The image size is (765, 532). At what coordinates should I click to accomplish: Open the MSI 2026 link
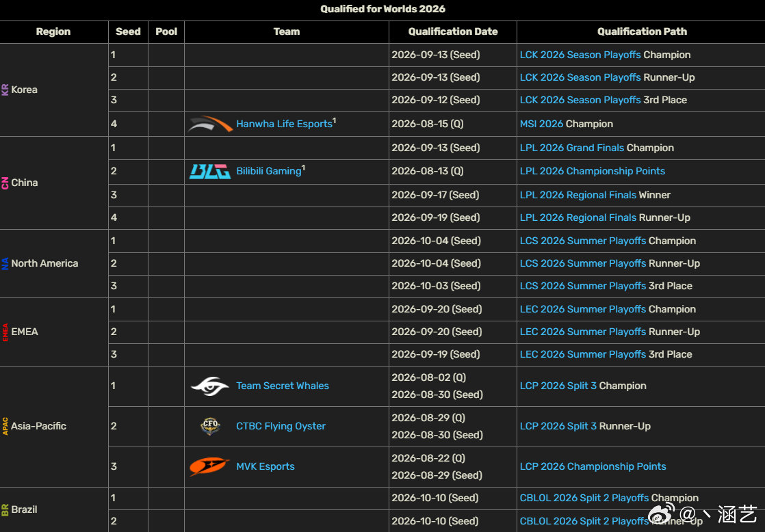click(541, 124)
